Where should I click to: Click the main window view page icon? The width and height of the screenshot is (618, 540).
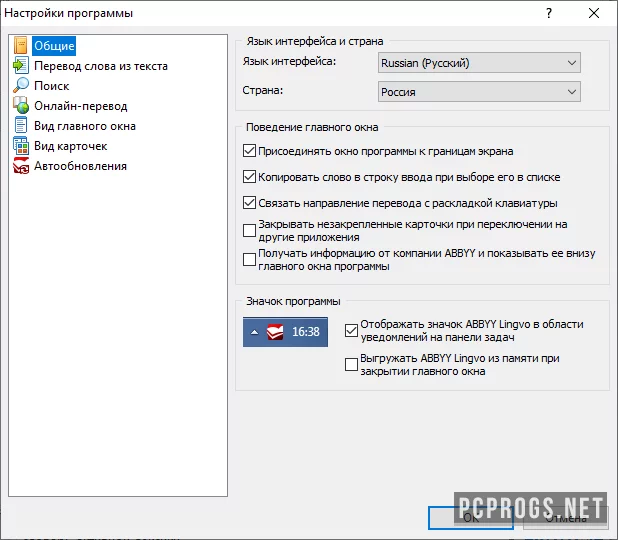pyautogui.click(x=20, y=126)
